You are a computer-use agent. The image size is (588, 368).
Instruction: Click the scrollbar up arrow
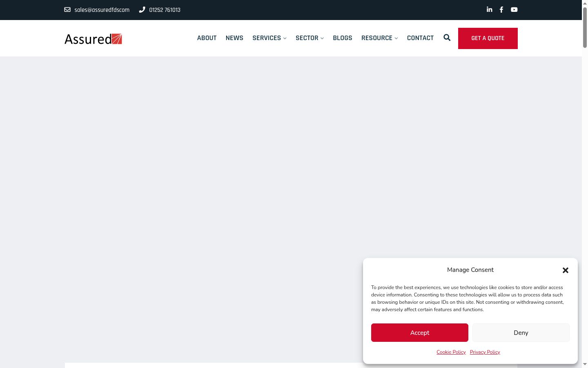(x=585, y=3)
